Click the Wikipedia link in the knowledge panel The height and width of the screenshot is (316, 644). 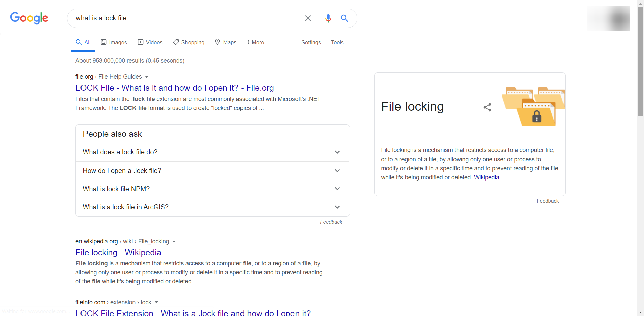click(x=486, y=177)
